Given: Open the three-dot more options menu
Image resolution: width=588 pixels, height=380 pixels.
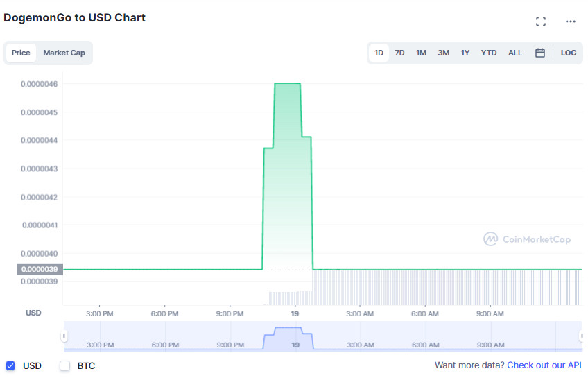Looking at the screenshot, I should (571, 21).
